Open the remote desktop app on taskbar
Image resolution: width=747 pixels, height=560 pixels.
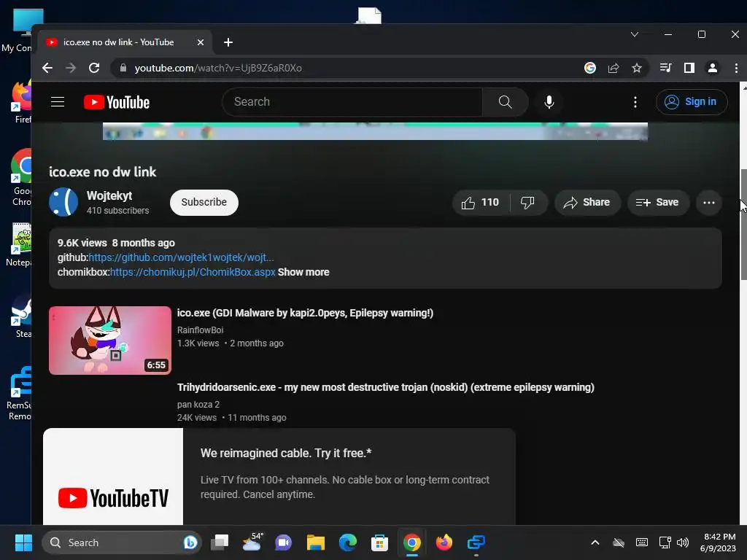(476, 542)
